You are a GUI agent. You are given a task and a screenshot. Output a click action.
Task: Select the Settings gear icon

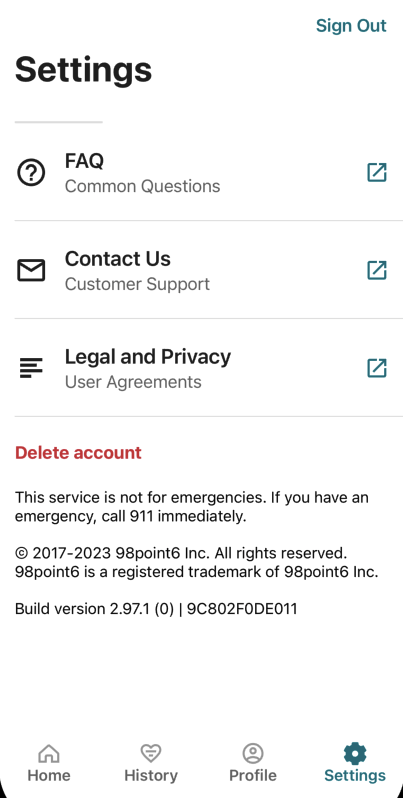point(355,753)
